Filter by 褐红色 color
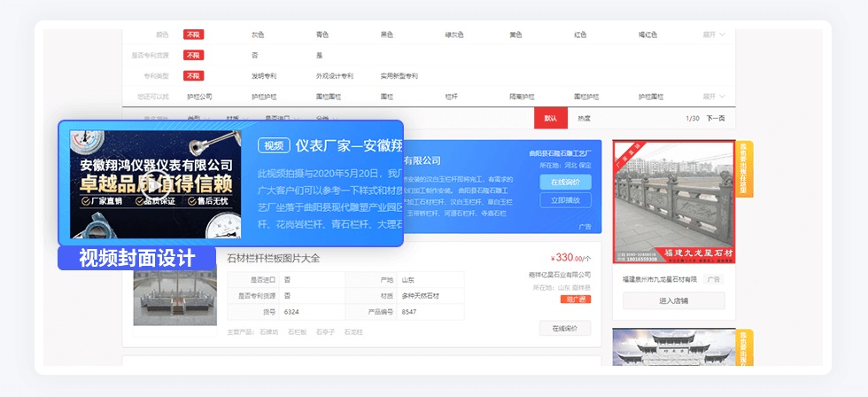Viewport: 868px width, 397px height. [647, 35]
